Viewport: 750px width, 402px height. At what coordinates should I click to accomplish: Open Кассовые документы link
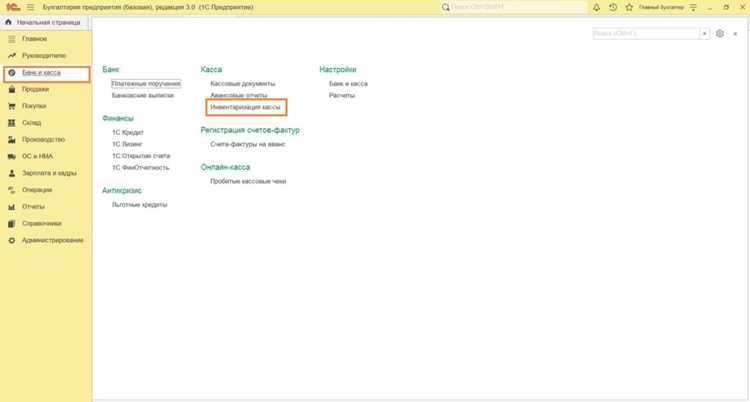243,84
